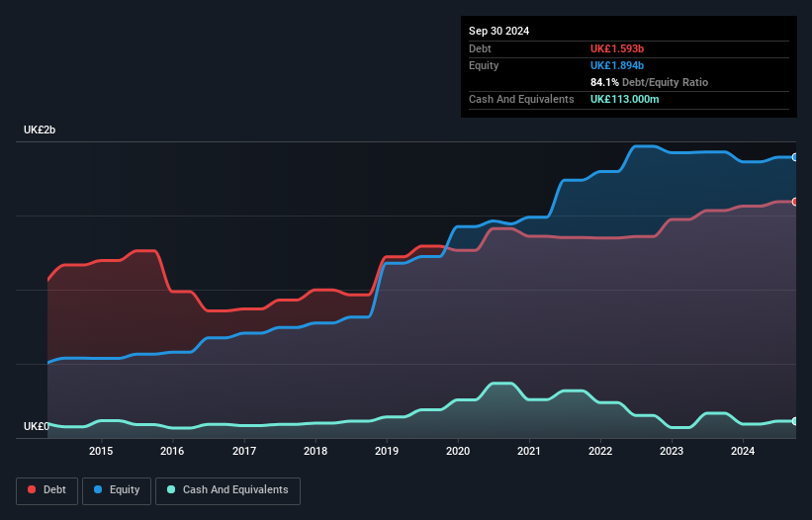The width and height of the screenshot is (812, 520).
Task: Click the 2023 axis label
Action: point(672,451)
